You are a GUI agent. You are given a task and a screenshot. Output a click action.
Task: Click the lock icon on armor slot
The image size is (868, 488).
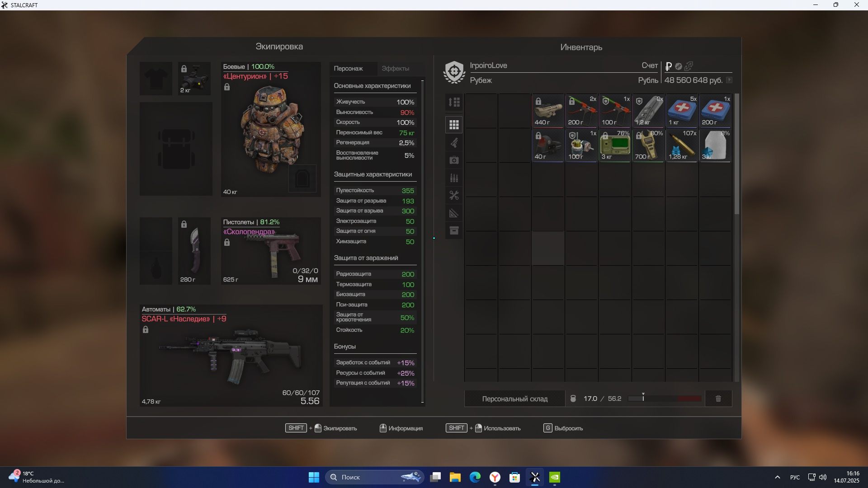[x=227, y=87]
